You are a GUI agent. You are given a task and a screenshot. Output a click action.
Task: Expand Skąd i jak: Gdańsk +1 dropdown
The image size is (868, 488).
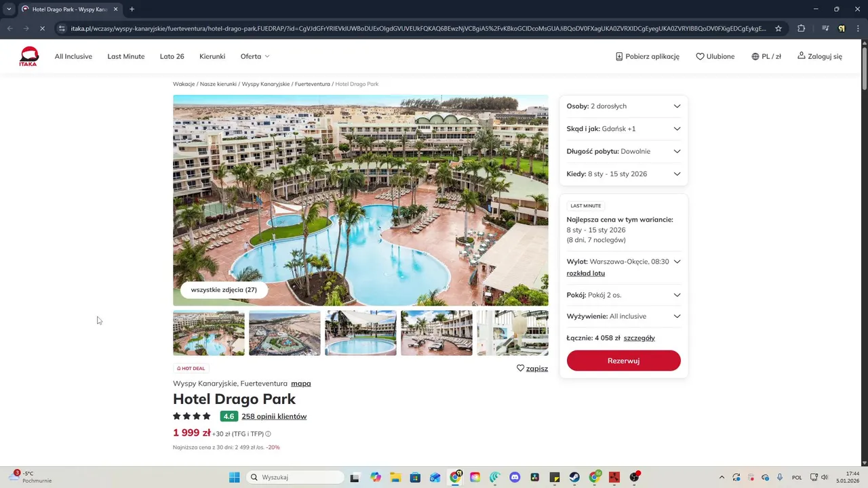(623, 129)
